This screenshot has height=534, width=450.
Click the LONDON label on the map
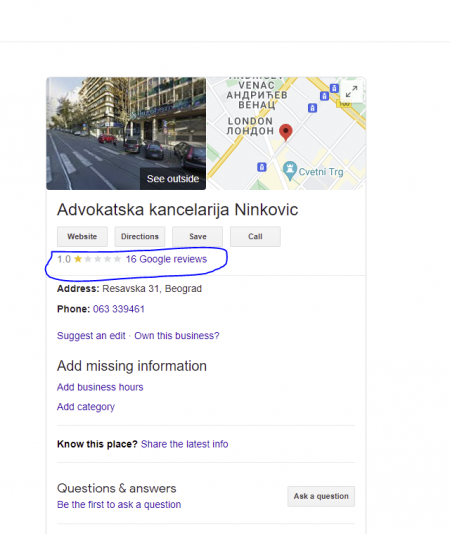coord(250,121)
